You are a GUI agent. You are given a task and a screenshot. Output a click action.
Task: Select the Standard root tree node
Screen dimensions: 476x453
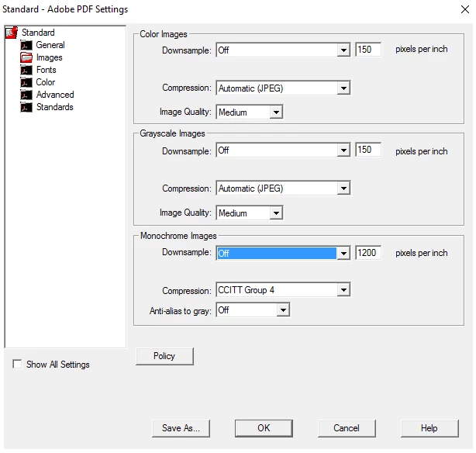click(x=38, y=33)
